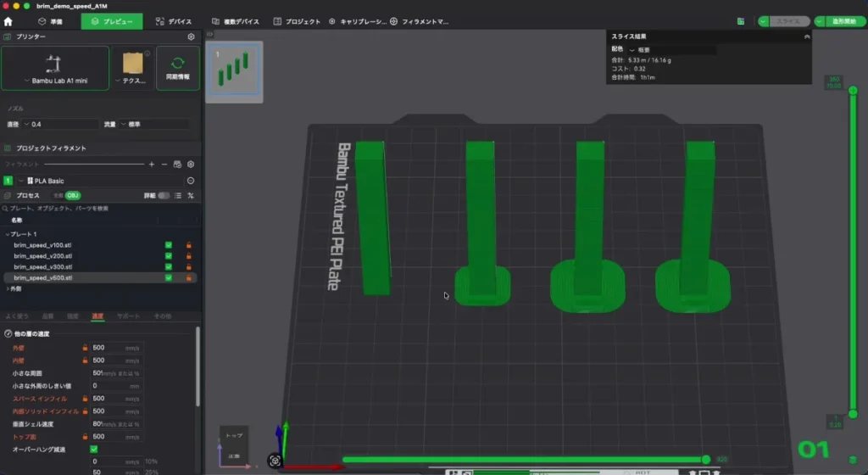Reset 外壁 speed via its orange lock icon
868x475 pixels.
pyautogui.click(x=86, y=348)
